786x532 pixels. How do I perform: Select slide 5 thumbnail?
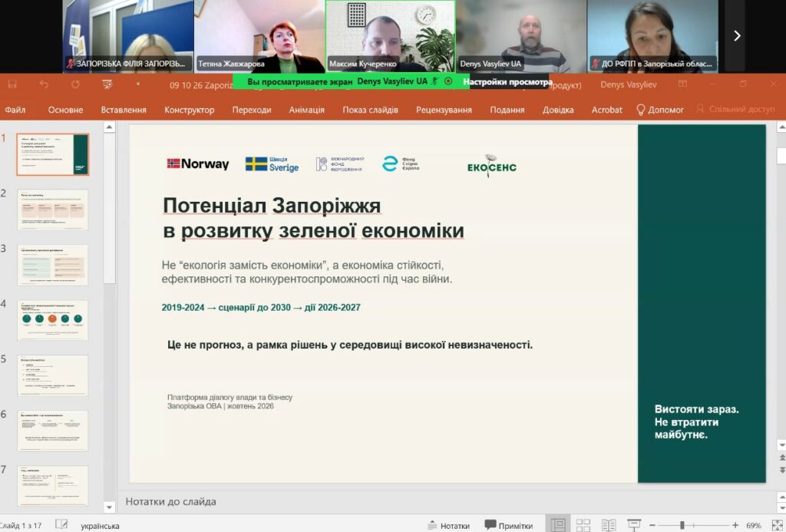pyautogui.click(x=53, y=375)
